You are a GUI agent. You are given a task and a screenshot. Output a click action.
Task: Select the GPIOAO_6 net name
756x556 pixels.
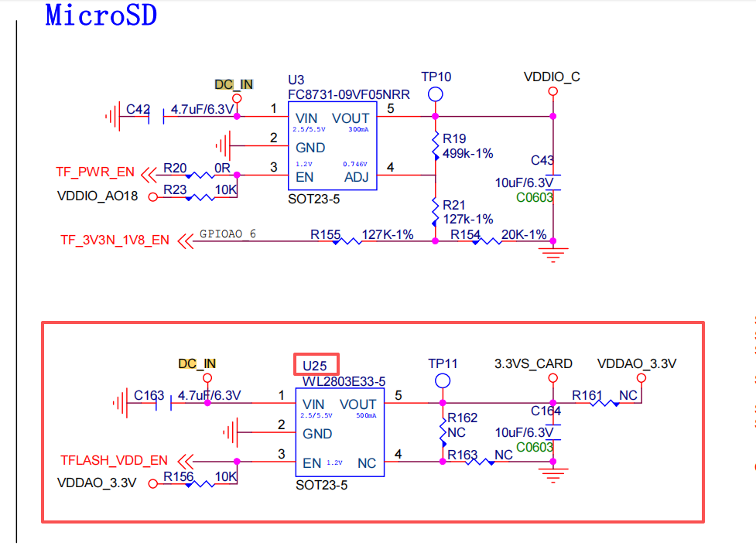(x=227, y=234)
